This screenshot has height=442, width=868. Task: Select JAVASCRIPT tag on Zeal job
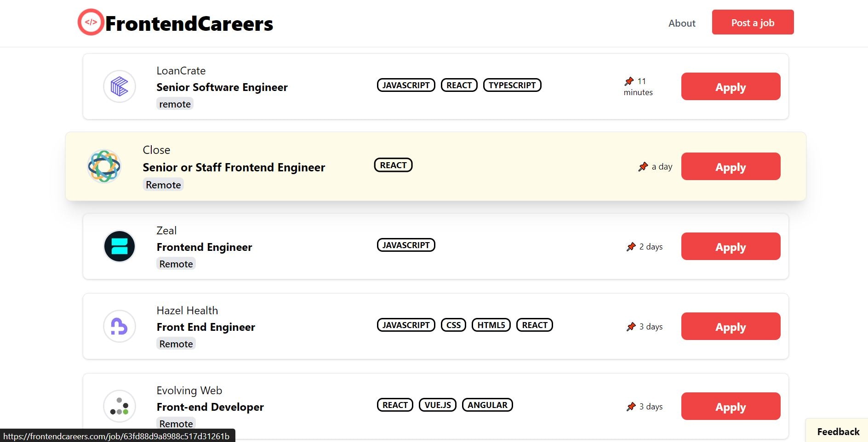click(406, 245)
